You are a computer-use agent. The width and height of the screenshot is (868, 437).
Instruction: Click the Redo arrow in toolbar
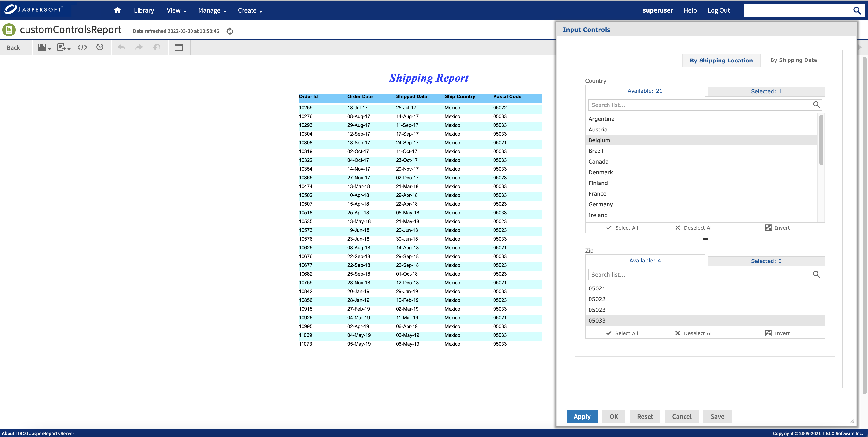pos(139,47)
